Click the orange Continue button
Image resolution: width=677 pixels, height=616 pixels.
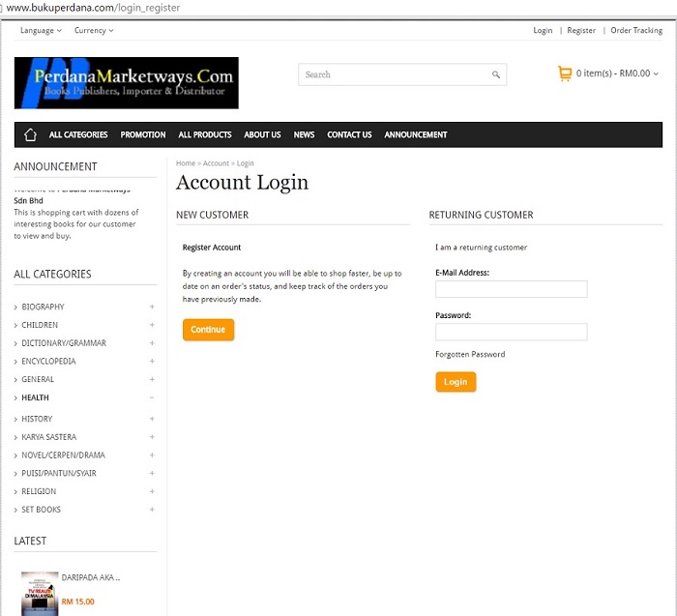pyautogui.click(x=208, y=330)
